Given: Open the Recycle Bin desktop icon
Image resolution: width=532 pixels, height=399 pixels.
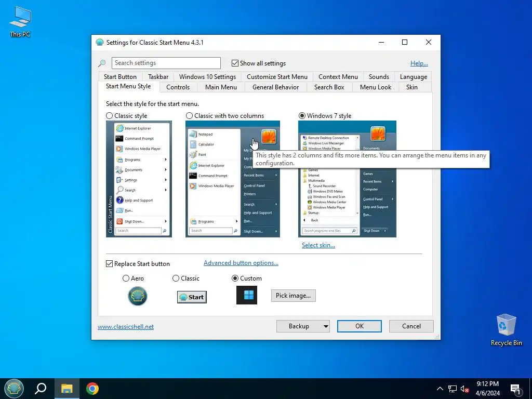Looking at the screenshot, I should point(506,330).
